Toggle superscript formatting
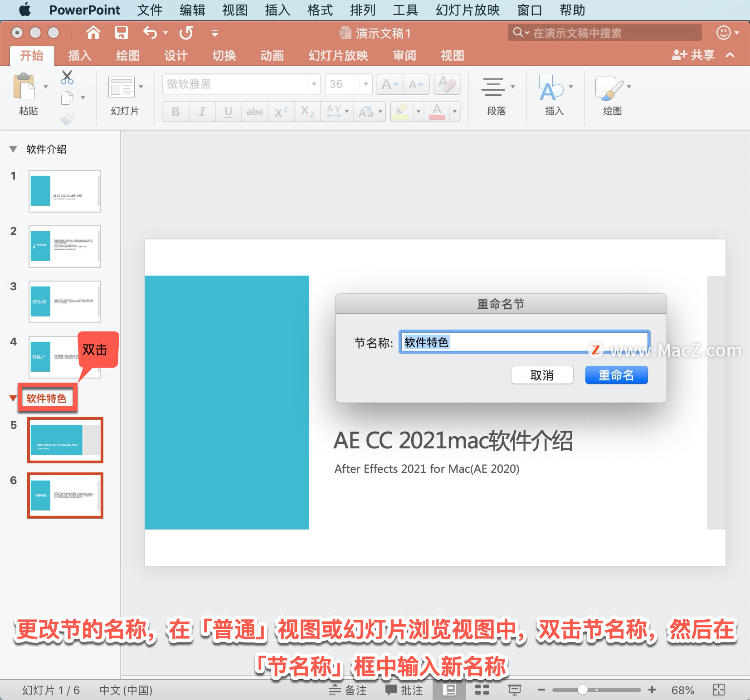The height and width of the screenshot is (700, 750). click(281, 112)
